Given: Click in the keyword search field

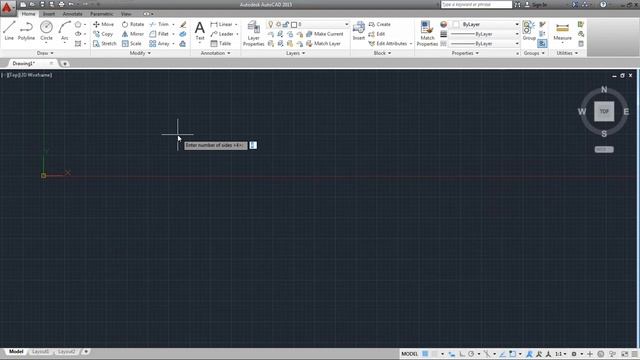Looking at the screenshot, I should (476, 4).
